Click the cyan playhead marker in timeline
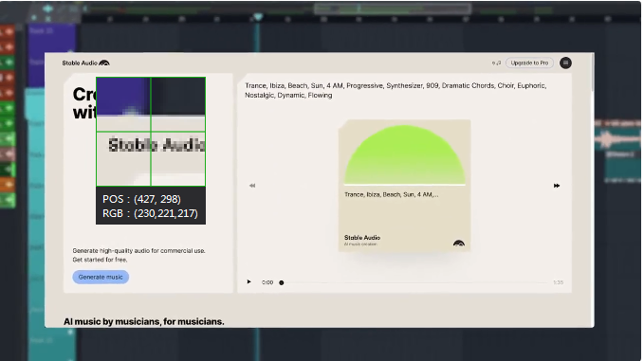 point(258,16)
